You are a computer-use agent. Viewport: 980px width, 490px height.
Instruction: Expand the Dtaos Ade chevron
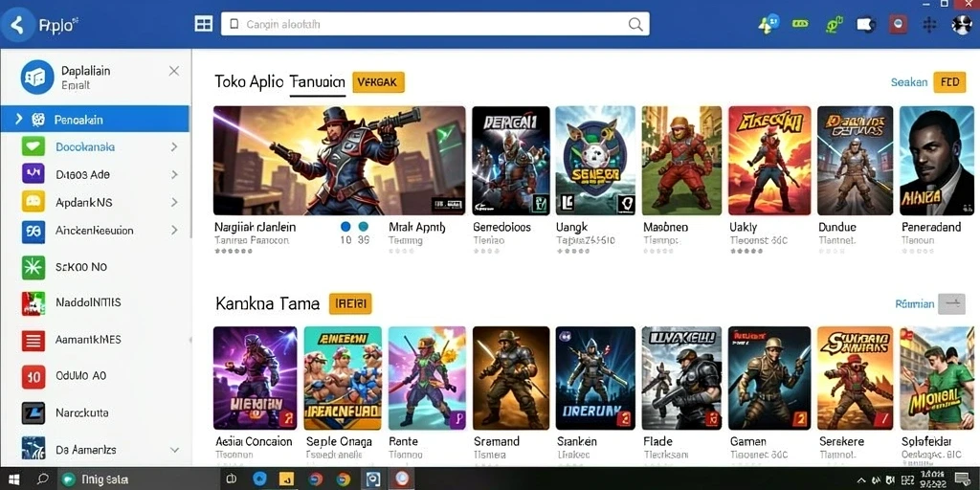tap(174, 175)
